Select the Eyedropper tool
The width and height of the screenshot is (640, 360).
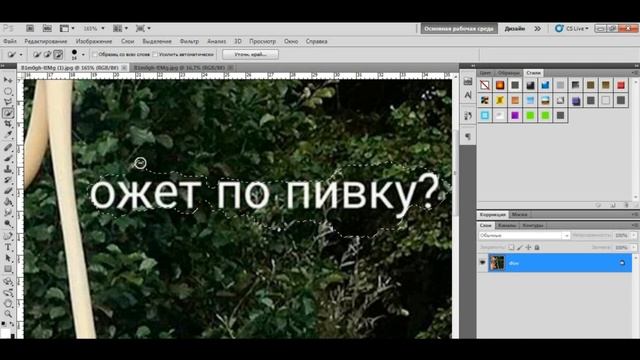(8, 135)
